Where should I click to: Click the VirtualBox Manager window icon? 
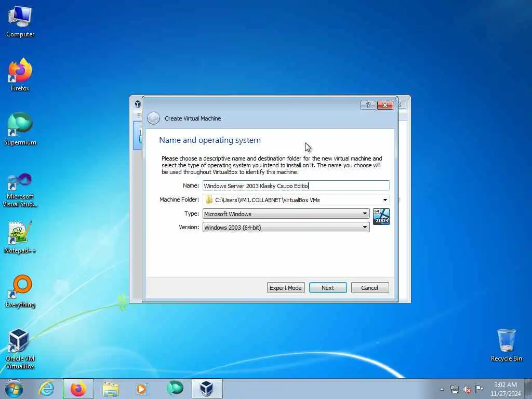coord(137,104)
